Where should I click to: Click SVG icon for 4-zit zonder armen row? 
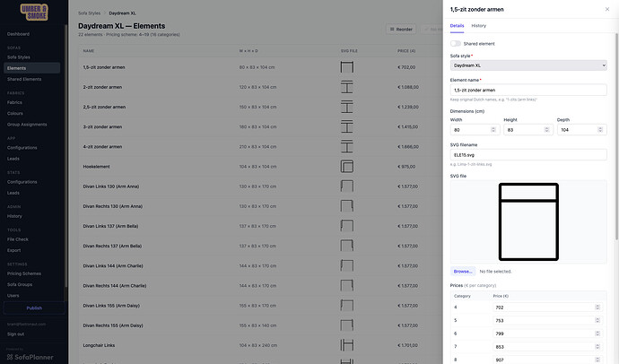pyautogui.click(x=347, y=147)
